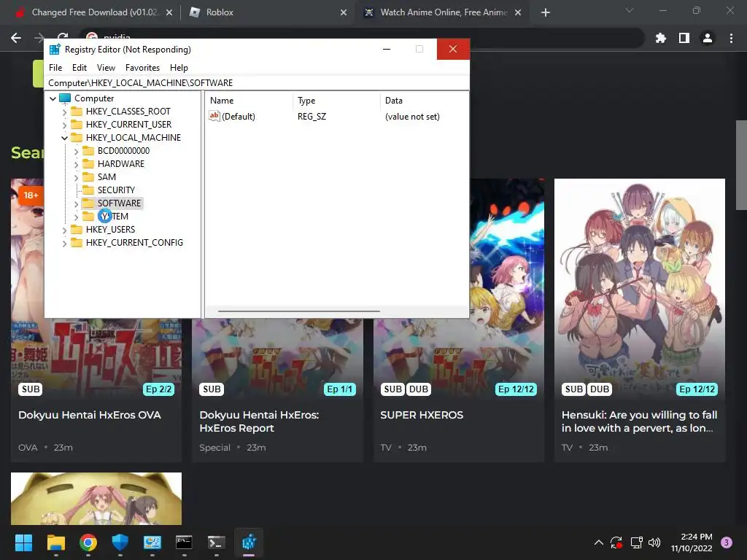Open the View menu in Registry Editor

(106, 68)
